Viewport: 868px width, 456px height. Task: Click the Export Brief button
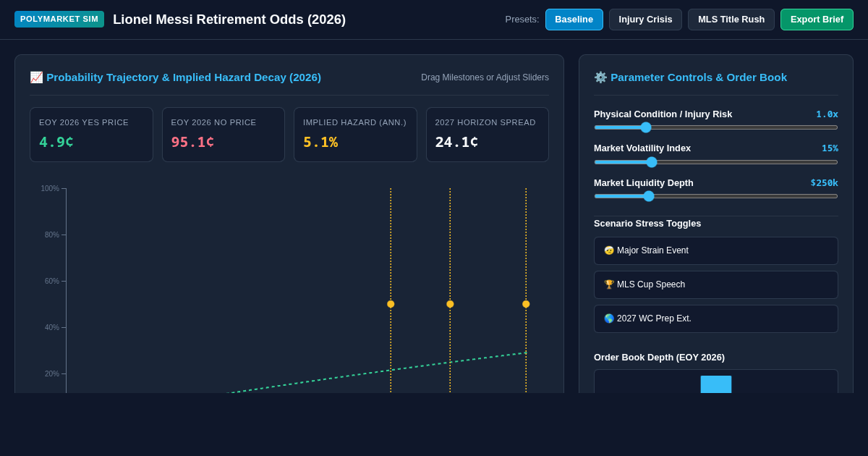pyautogui.click(x=817, y=20)
